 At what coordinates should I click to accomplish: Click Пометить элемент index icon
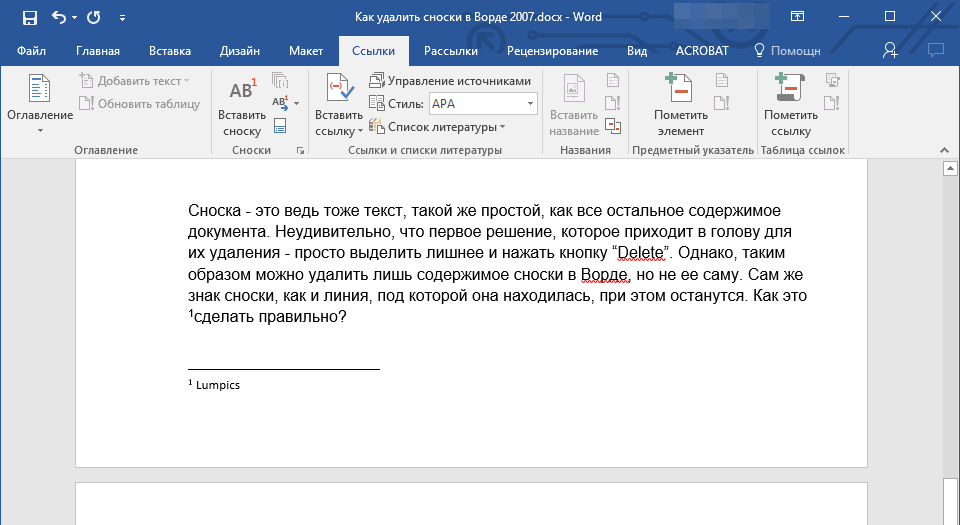(x=680, y=107)
